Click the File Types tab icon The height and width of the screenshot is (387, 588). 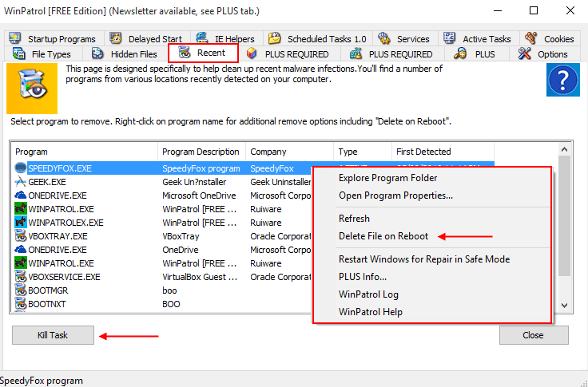click(18, 53)
